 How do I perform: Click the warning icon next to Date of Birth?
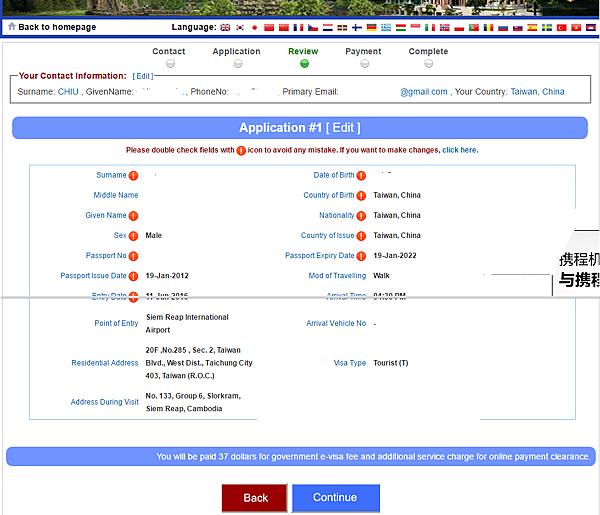pyautogui.click(x=361, y=176)
